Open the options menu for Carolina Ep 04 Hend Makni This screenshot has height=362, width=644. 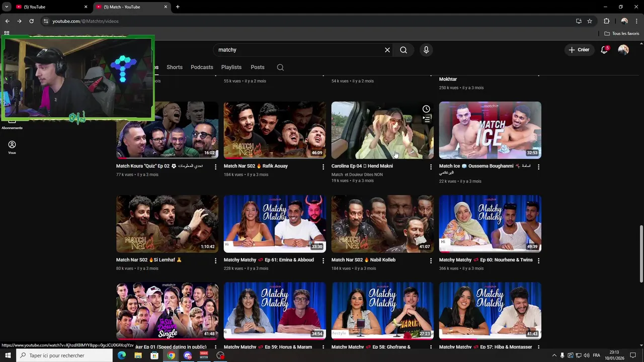(431, 167)
